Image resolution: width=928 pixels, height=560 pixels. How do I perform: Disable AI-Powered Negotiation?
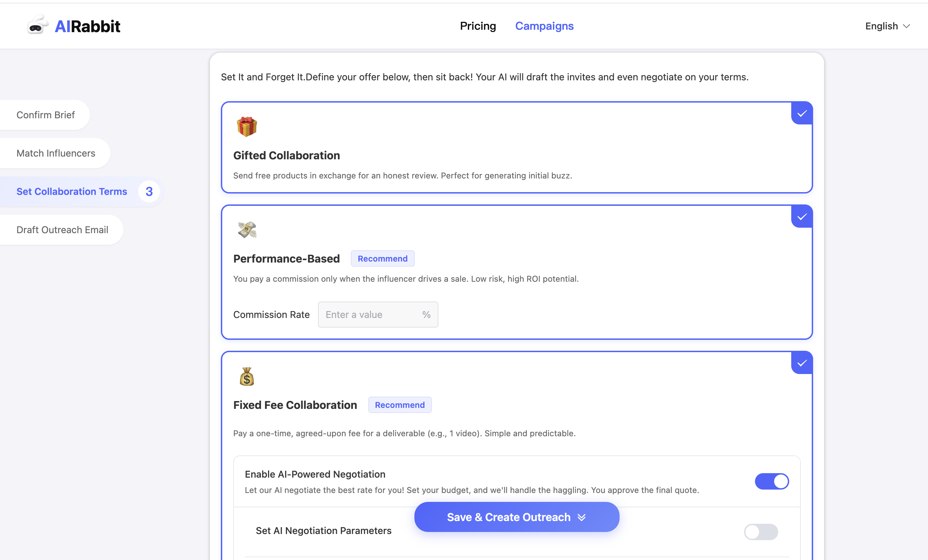click(x=771, y=481)
